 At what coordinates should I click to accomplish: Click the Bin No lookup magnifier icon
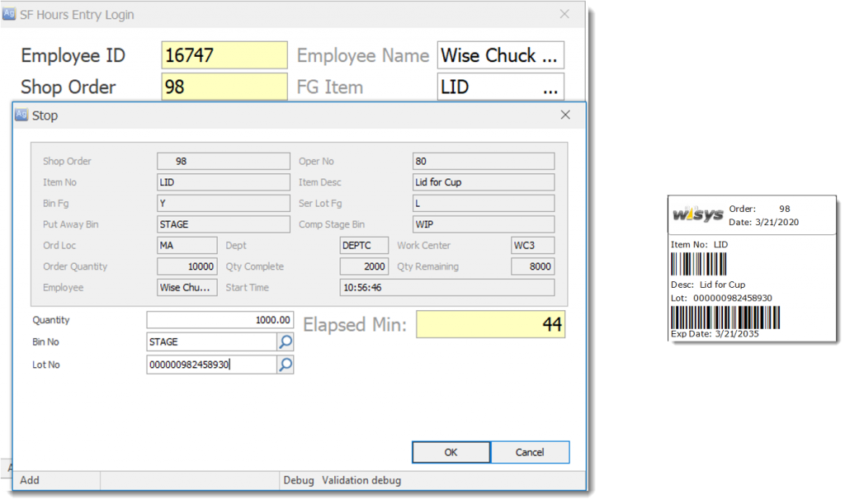tap(286, 341)
